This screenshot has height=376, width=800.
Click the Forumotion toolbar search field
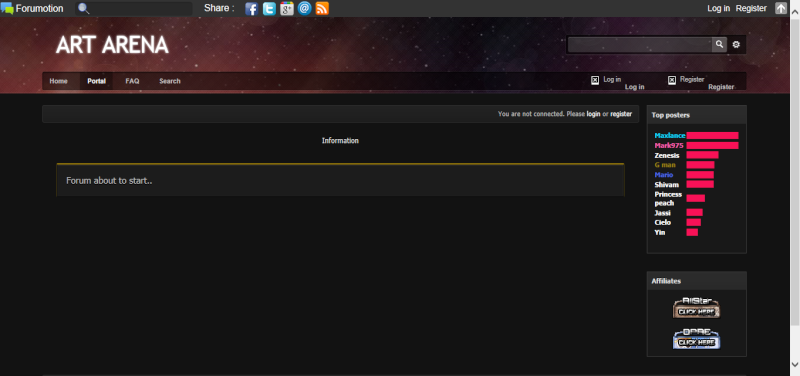[134, 8]
